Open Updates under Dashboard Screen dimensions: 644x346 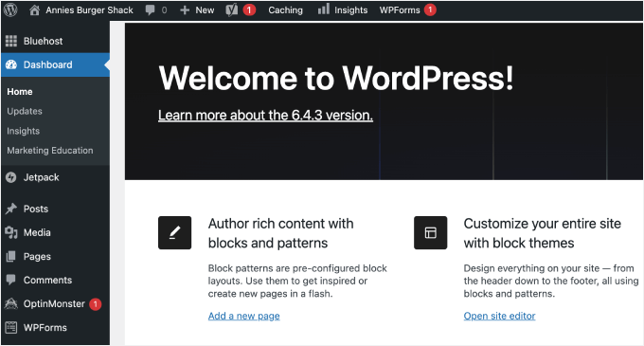(25, 111)
